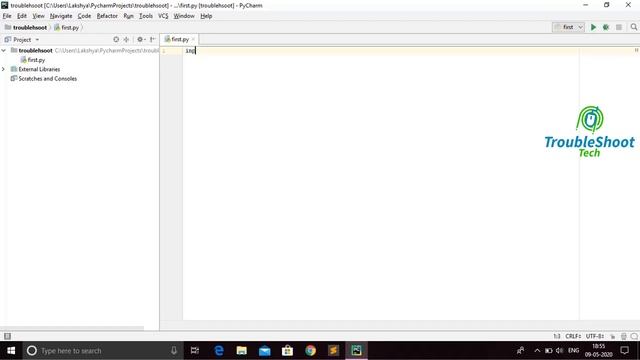This screenshot has height=360, width=640.
Task: Open the clock showing 18:55
Action: tap(598, 351)
